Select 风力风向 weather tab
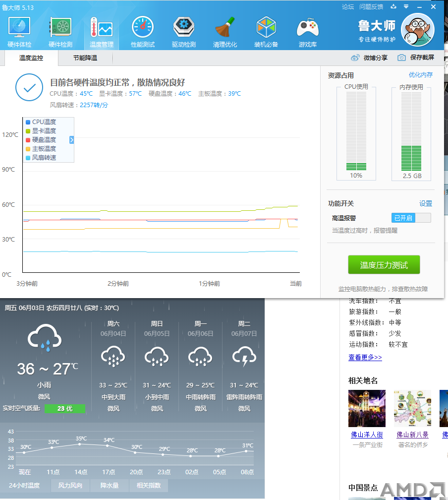Screen dimensions: 448x500 click(70, 485)
